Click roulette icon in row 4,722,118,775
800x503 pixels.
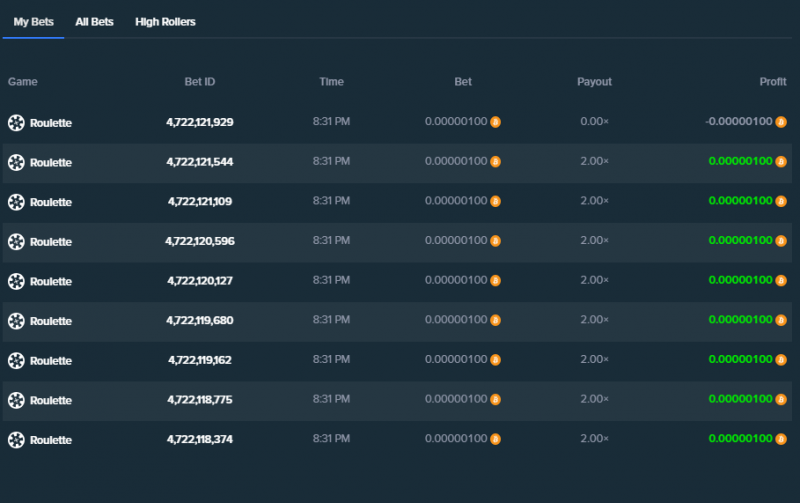[x=16, y=400]
